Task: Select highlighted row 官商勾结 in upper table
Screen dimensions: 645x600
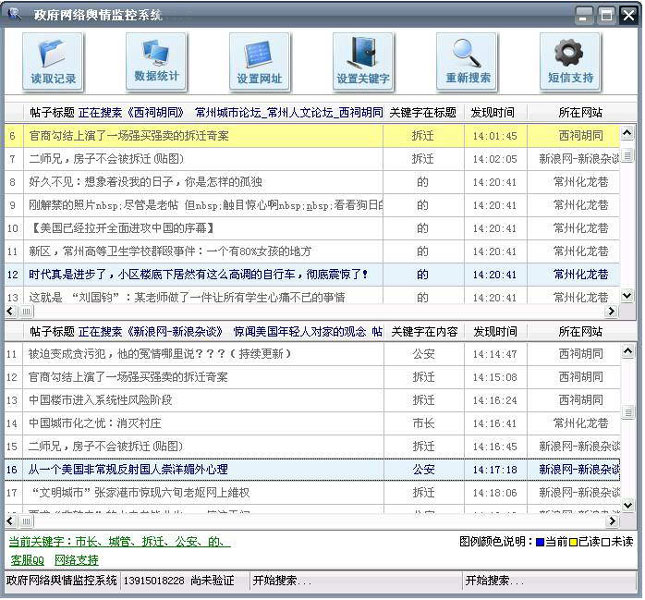Action: coord(312,136)
